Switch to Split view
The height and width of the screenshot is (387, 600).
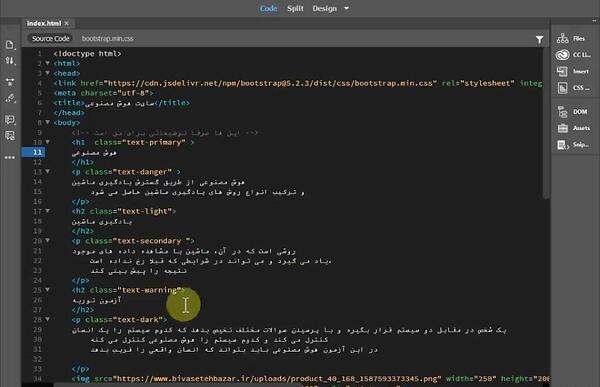tap(295, 8)
